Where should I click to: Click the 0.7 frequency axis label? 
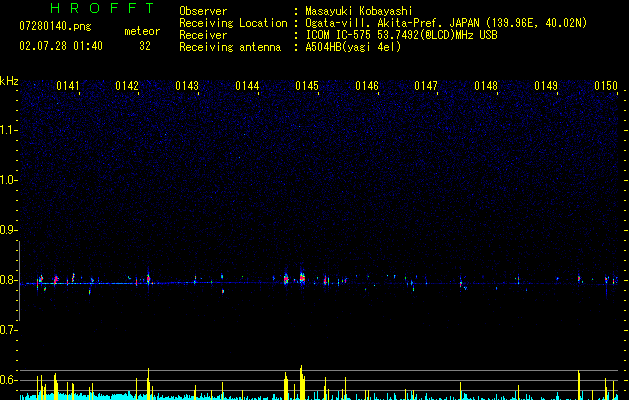tap(8, 330)
